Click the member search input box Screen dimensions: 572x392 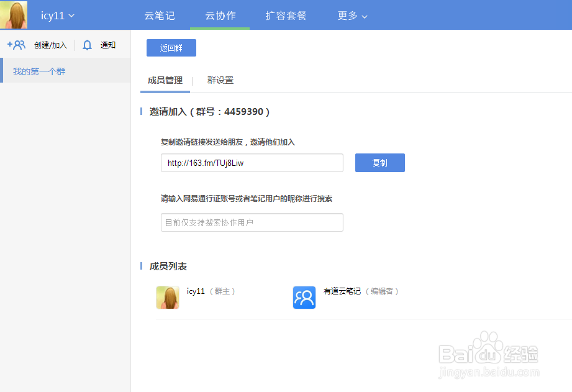click(252, 222)
